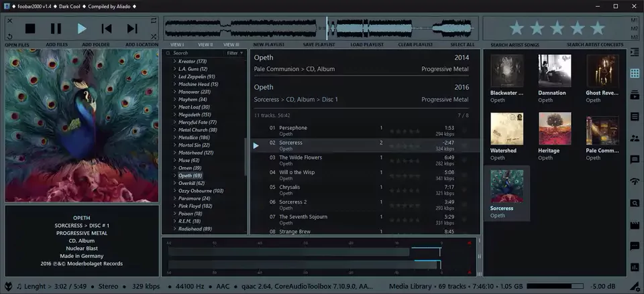Click SAVE PLAYLIST menu item
The image size is (644, 294).
[319, 45]
